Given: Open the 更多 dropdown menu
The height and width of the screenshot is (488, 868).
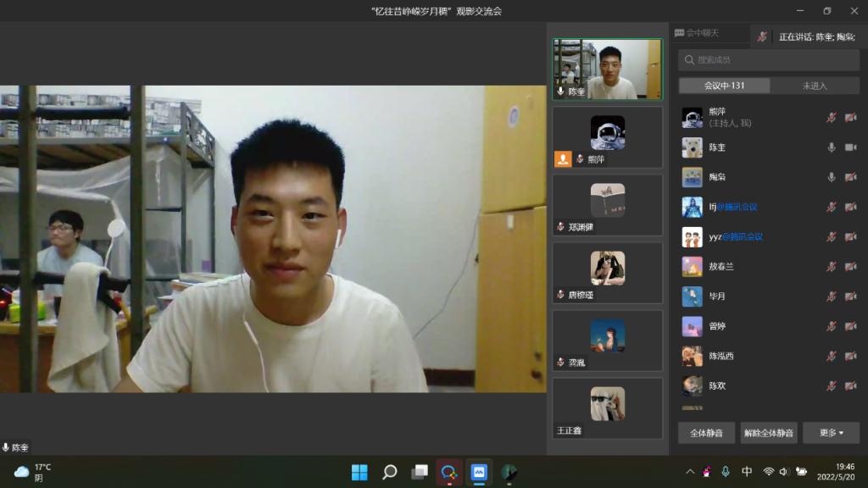Looking at the screenshot, I should [x=831, y=433].
